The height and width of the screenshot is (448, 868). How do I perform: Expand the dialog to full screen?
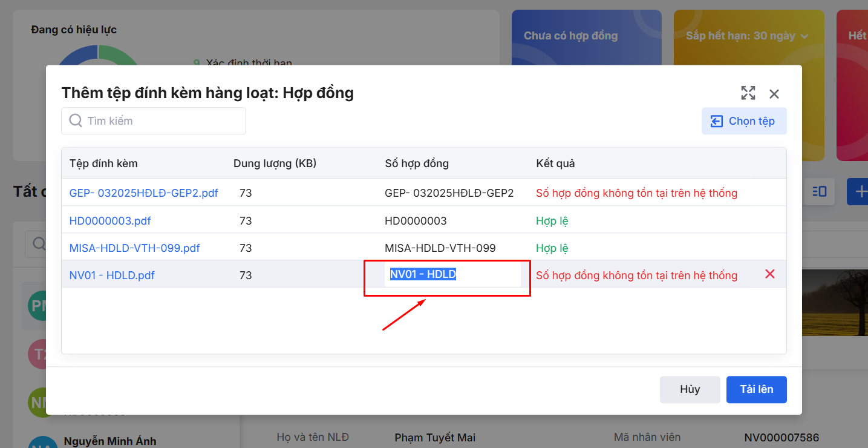(x=748, y=93)
